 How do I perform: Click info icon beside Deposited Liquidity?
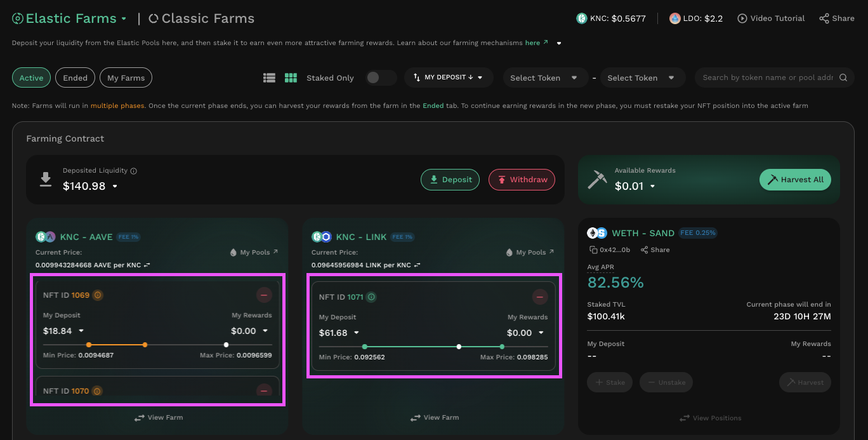[x=133, y=171]
